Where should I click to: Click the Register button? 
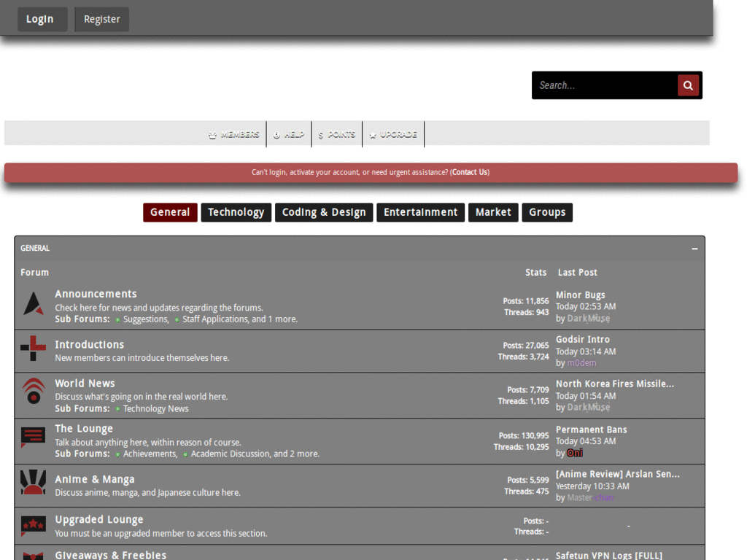[102, 19]
